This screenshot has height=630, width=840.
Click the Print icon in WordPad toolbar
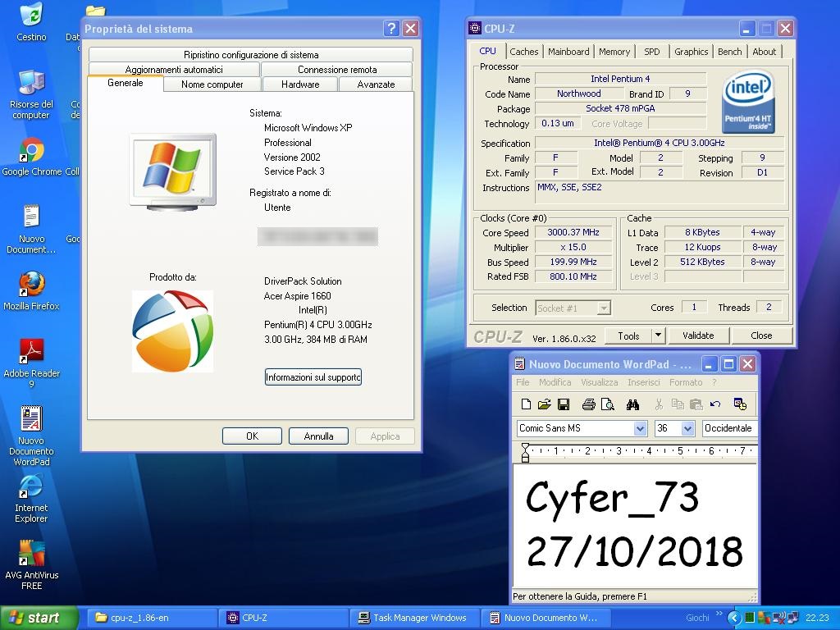589,404
